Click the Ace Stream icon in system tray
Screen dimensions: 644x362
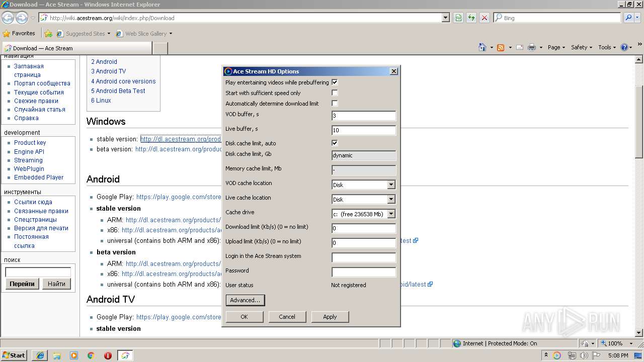click(557, 355)
